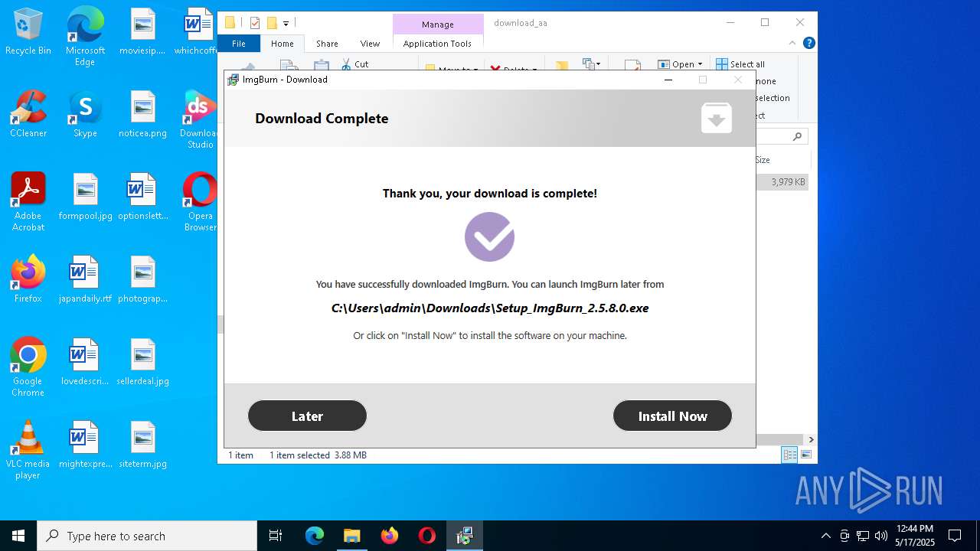The image size is (980, 551).
Task: Click the taskbar search box
Action: 147,536
